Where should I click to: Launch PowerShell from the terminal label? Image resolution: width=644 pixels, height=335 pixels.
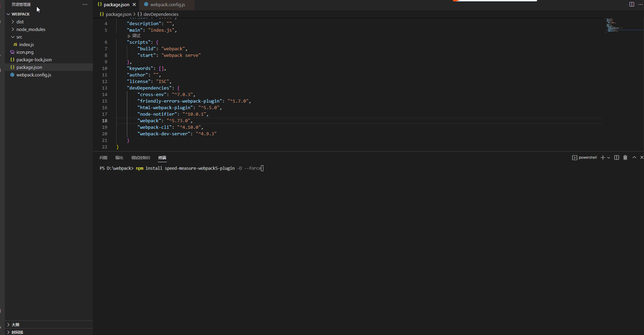tap(587, 157)
